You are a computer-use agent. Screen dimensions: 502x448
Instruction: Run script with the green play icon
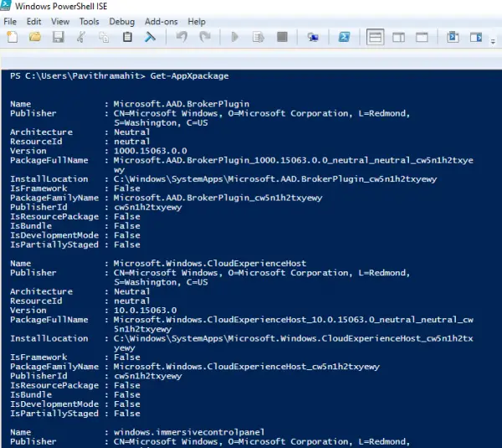pyautogui.click(x=234, y=37)
